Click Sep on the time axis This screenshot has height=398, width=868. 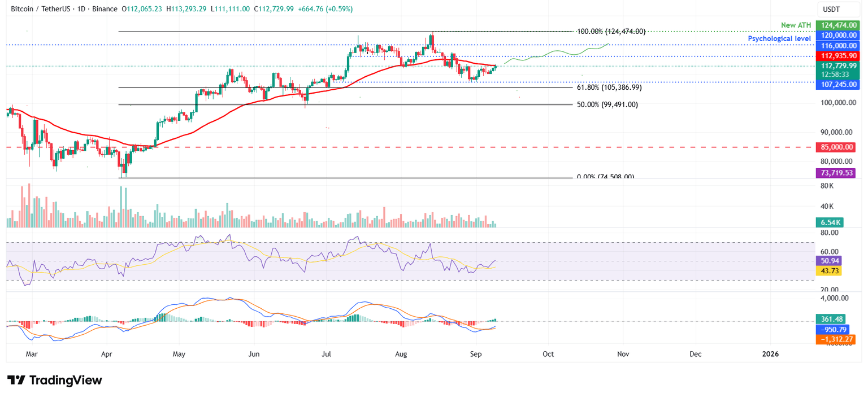(475, 354)
